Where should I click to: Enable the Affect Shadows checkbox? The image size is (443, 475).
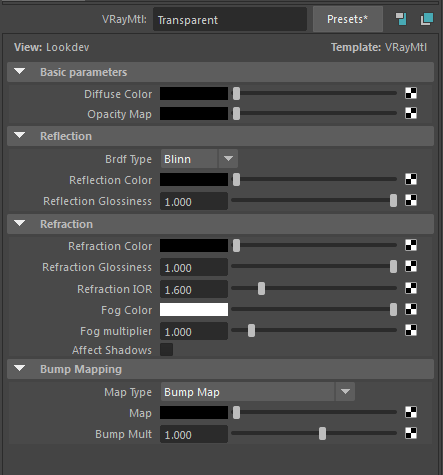click(x=166, y=350)
